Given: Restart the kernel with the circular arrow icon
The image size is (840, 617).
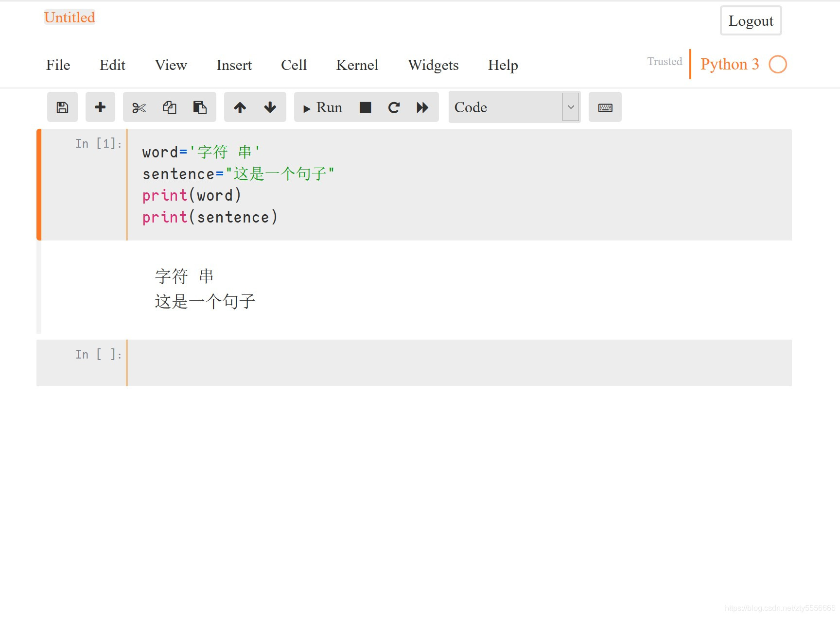Looking at the screenshot, I should coord(394,107).
